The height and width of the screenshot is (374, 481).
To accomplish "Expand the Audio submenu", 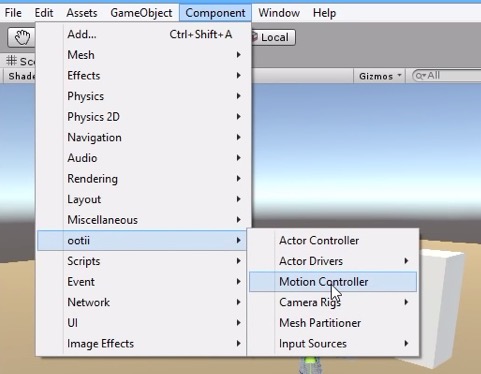I will [143, 158].
